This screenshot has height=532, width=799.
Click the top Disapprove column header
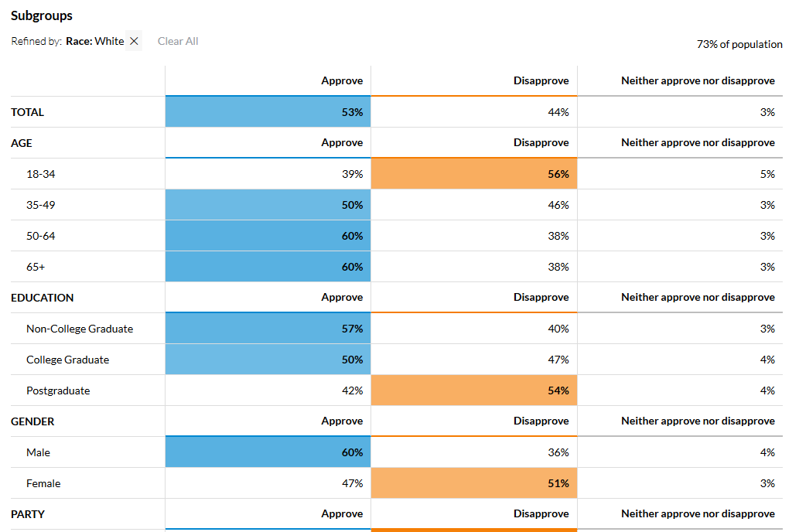541,80
